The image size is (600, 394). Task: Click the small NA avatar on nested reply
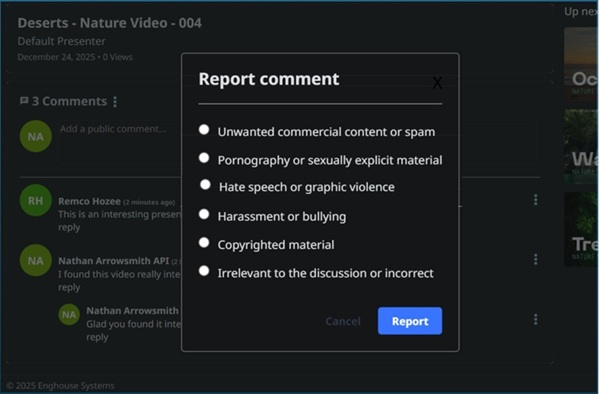[69, 314]
